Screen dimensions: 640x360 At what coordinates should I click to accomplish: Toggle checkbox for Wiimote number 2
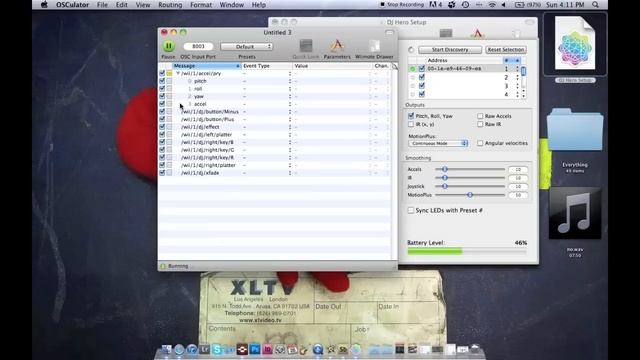click(x=422, y=77)
